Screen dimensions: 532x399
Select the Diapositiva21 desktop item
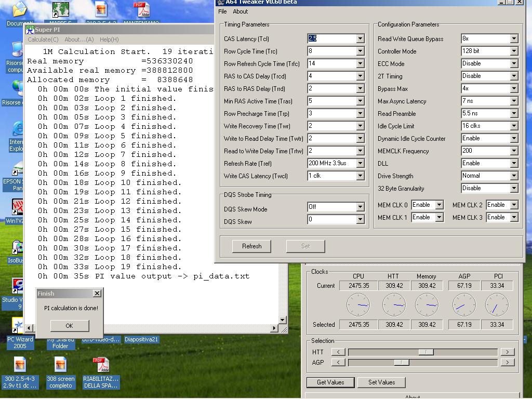(141, 339)
